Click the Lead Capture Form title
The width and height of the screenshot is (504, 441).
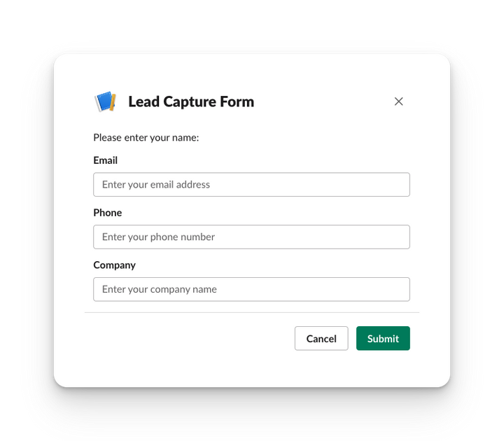point(191,101)
